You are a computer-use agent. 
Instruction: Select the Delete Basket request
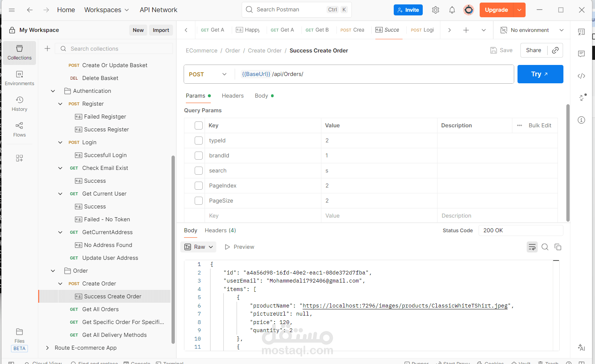pos(100,78)
